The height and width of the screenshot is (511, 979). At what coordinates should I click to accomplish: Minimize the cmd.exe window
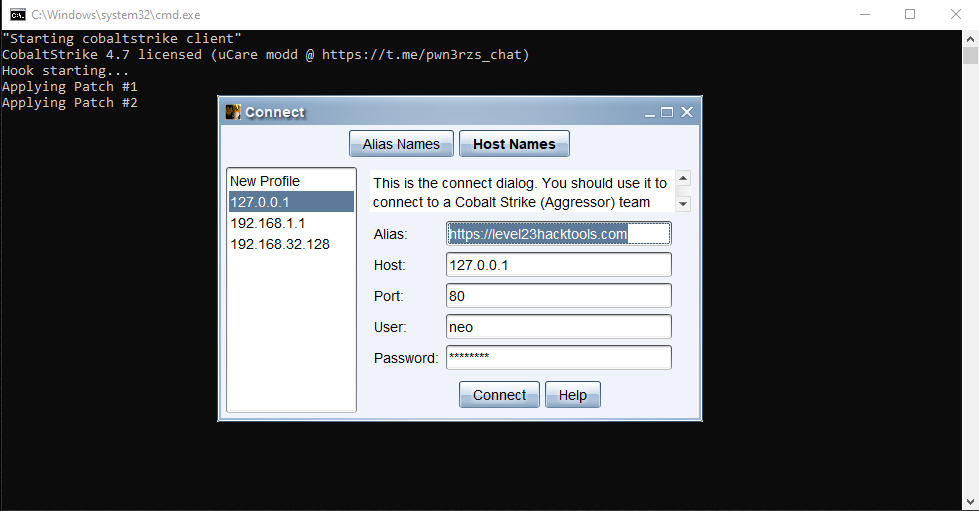[865, 14]
